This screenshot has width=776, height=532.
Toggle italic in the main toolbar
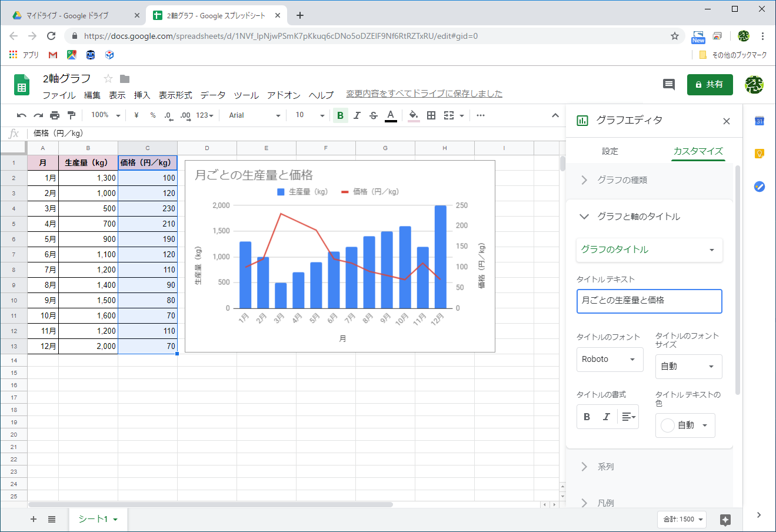pos(357,115)
